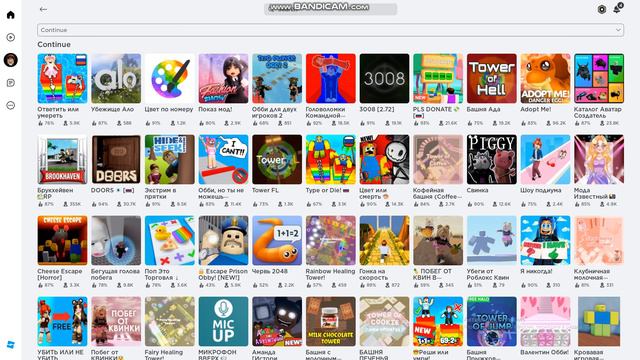Viewport: 640px width, 360px height.
Task: Open the Fashion Show thumbnail
Action: [223, 78]
